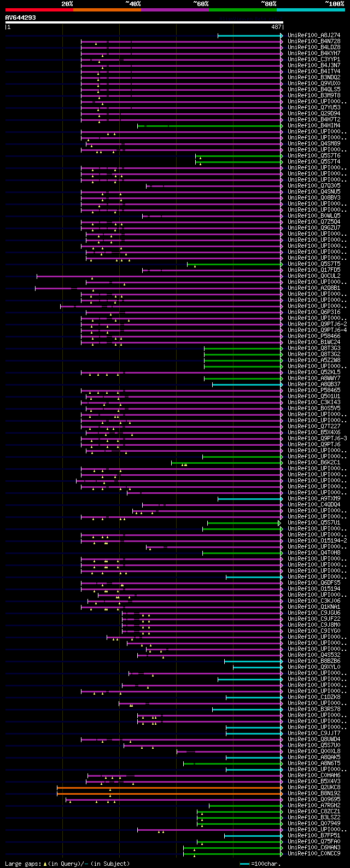Click isoform label UniRef100_Q9PTJ6-4

(x=317, y=330)
